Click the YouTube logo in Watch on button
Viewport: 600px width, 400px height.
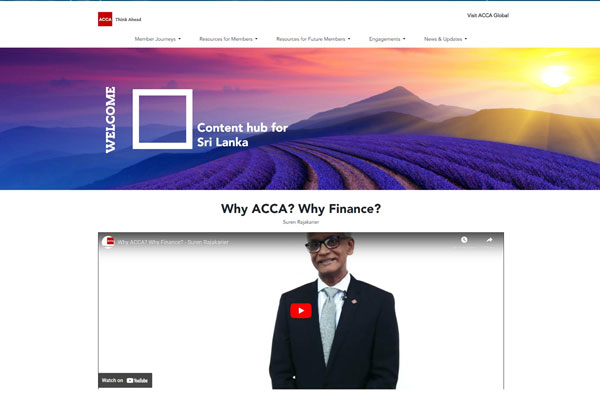137,380
